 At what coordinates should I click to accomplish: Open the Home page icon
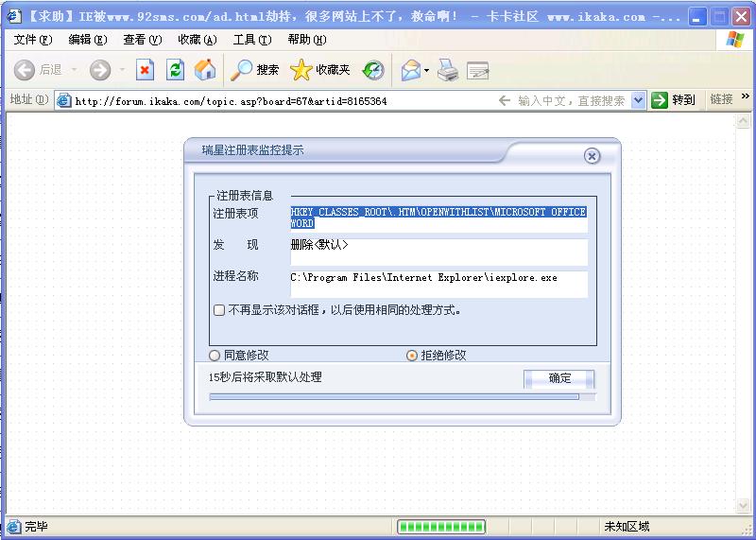[205, 70]
